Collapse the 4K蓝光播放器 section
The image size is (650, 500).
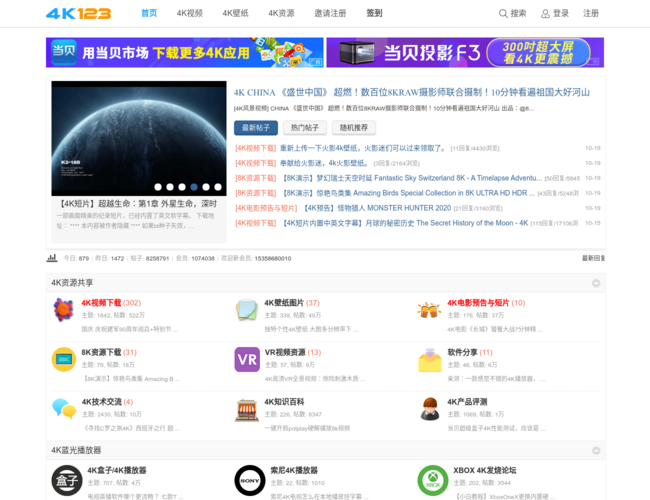pos(596,451)
